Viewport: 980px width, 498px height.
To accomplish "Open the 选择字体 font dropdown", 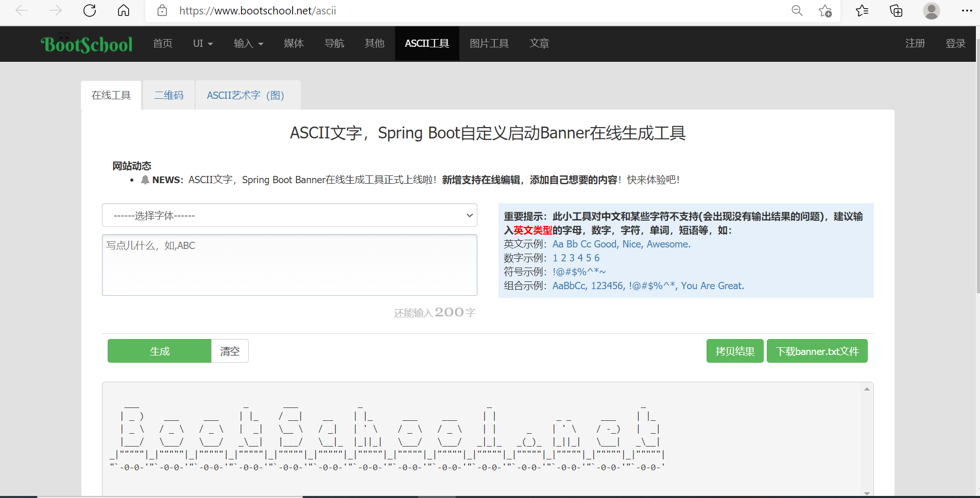I will point(289,216).
